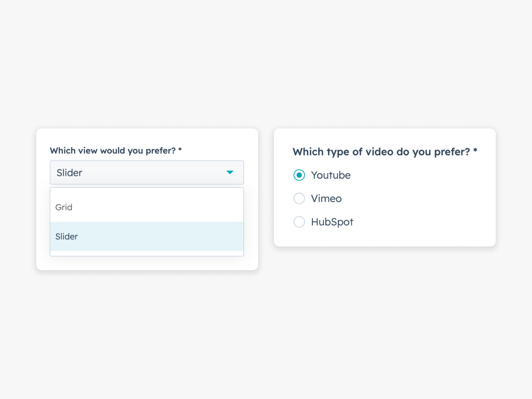This screenshot has width=532, height=399.
Task: Click the Vimeo label text
Action: [x=326, y=198]
